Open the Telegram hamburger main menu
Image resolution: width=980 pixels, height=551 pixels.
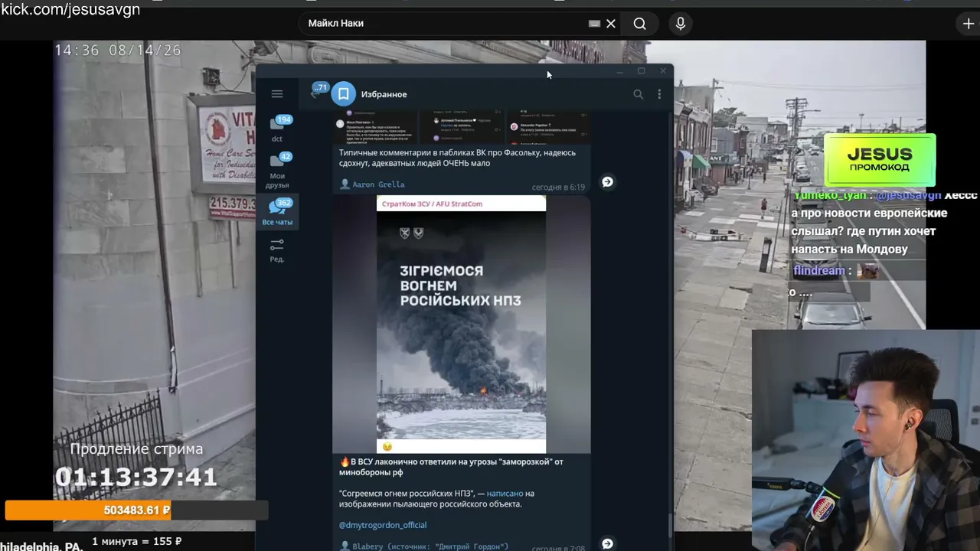(277, 94)
